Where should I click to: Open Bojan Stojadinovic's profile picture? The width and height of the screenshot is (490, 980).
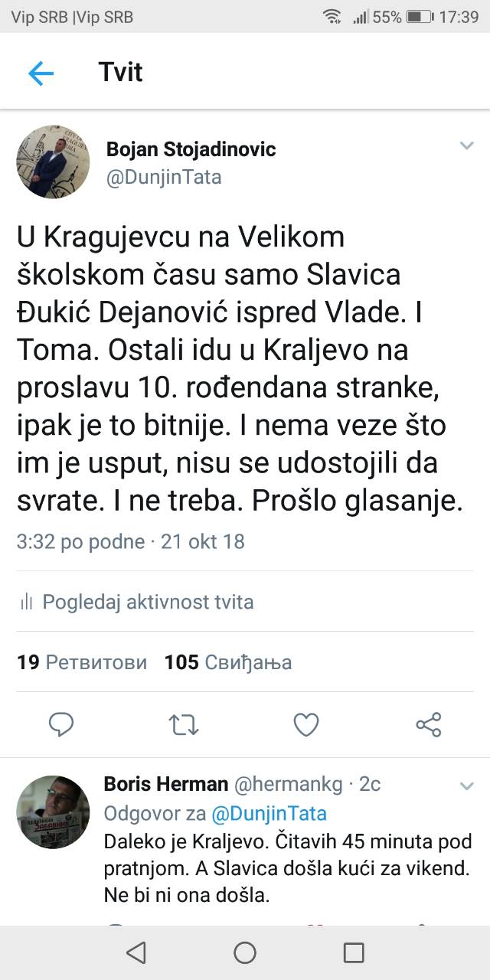(x=54, y=162)
